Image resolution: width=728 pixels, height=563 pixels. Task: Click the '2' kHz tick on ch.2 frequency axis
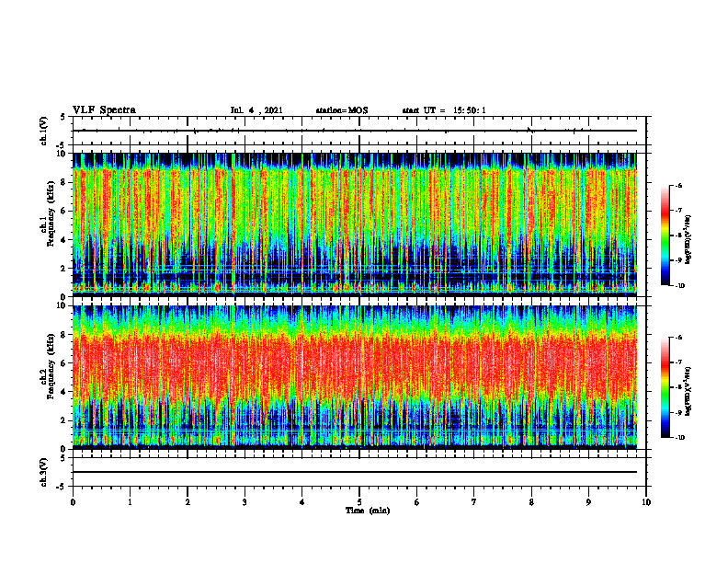click(64, 420)
